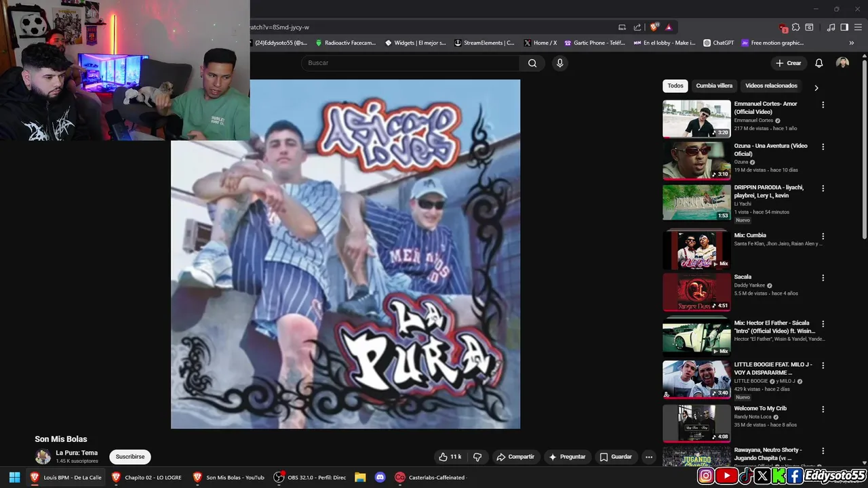
Task: Open the YouTube account avatar menu
Action: click(x=842, y=63)
